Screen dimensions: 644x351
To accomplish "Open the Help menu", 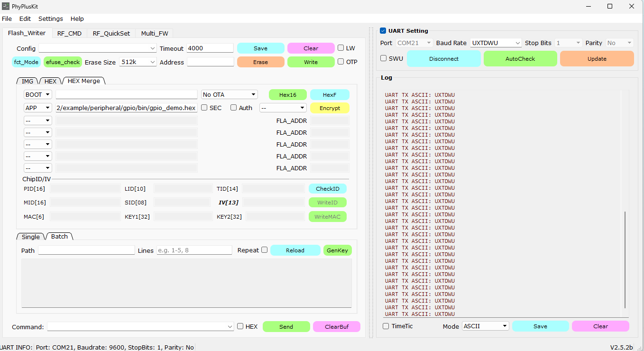I will click(x=77, y=19).
